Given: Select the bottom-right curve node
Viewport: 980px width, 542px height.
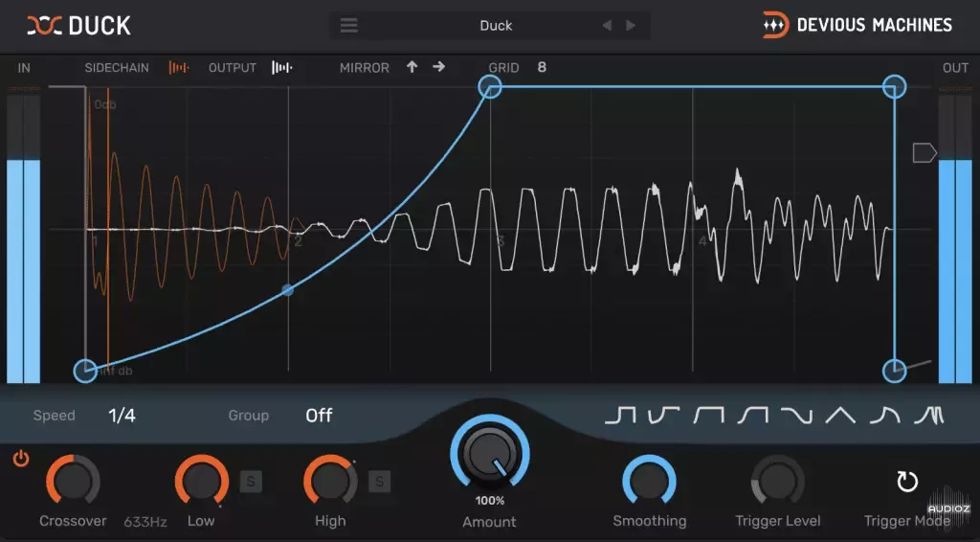Looking at the screenshot, I should [895, 371].
